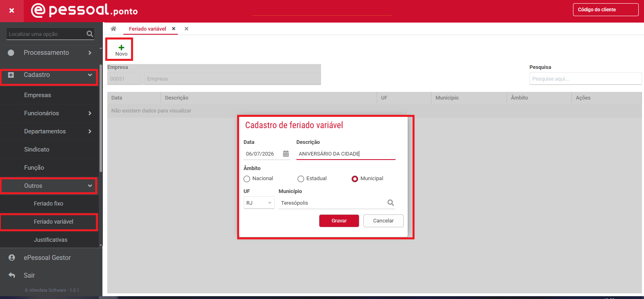Click the Gravar button
The height and width of the screenshot is (299, 644).
(339, 221)
